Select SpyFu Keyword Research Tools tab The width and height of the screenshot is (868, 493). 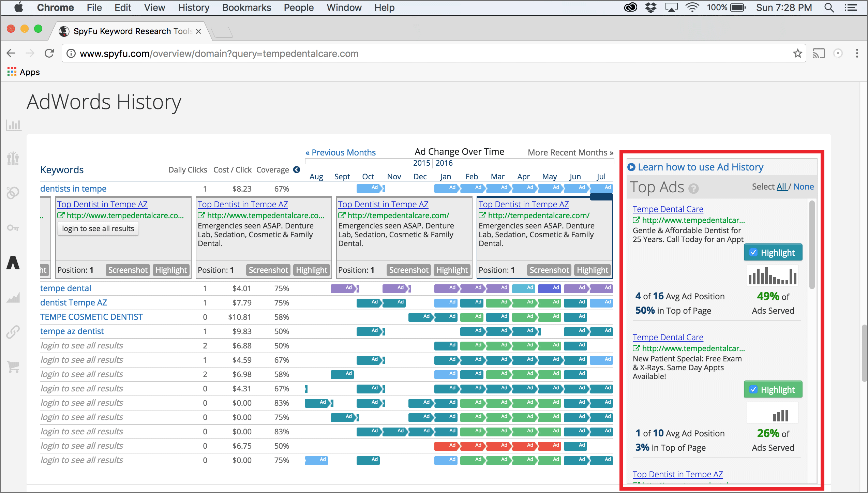click(131, 31)
